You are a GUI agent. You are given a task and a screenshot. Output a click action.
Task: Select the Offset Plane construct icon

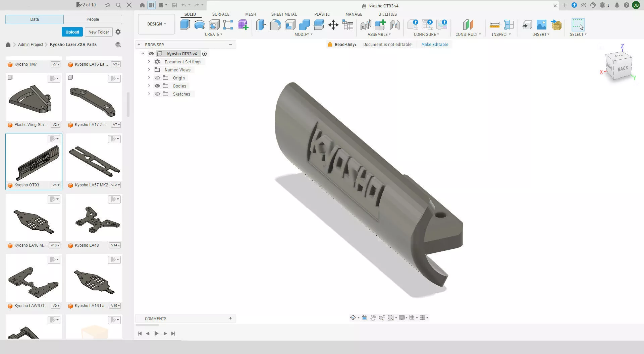pyautogui.click(x=468, y=25)
